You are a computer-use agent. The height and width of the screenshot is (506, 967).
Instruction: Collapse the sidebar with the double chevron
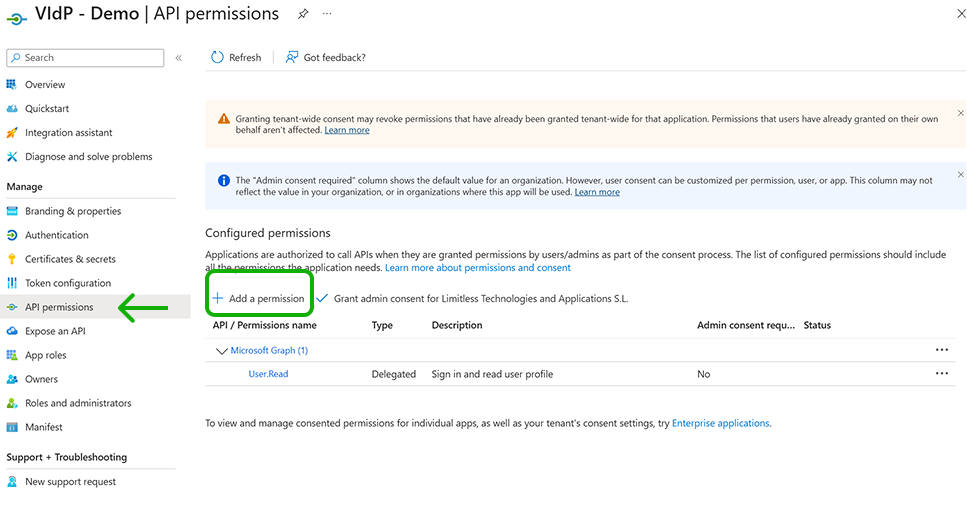[x=179, y=58]
